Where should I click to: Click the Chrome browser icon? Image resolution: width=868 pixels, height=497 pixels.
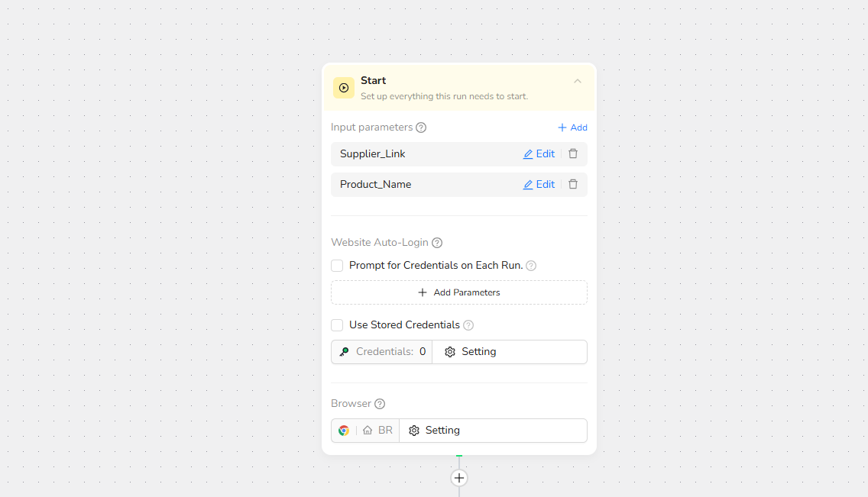point(344,431)
